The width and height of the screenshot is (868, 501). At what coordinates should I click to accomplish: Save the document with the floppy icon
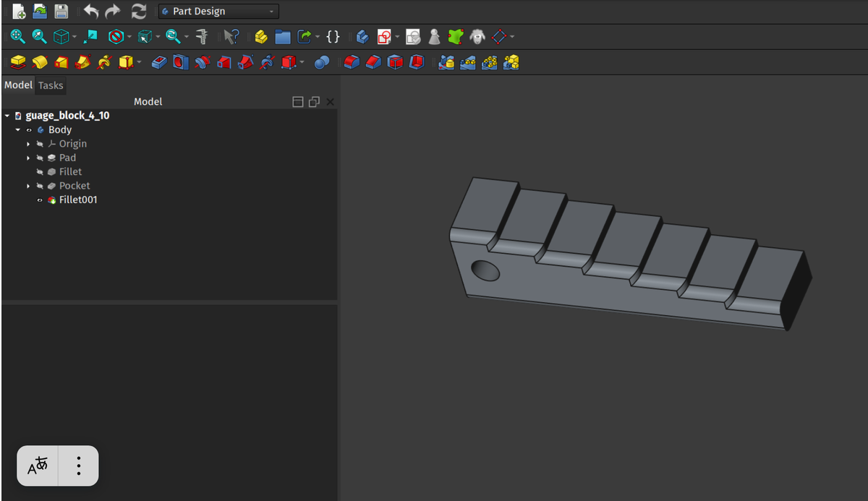[61, 12]
